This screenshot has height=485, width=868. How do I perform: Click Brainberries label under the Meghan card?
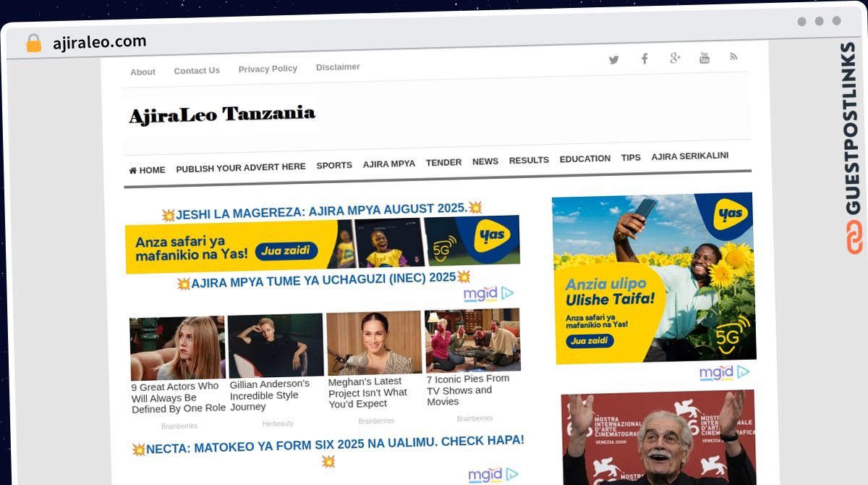[376, 421]
